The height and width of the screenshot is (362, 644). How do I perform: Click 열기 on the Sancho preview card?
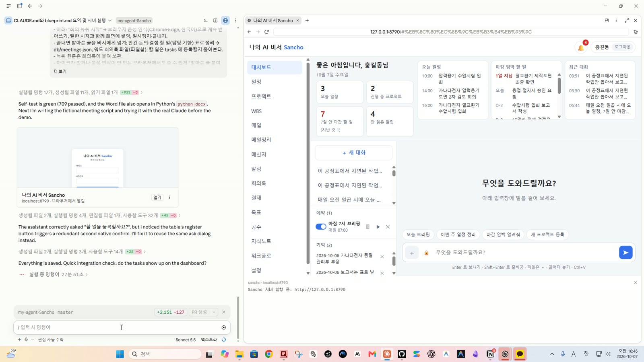[x=157, y=197]
